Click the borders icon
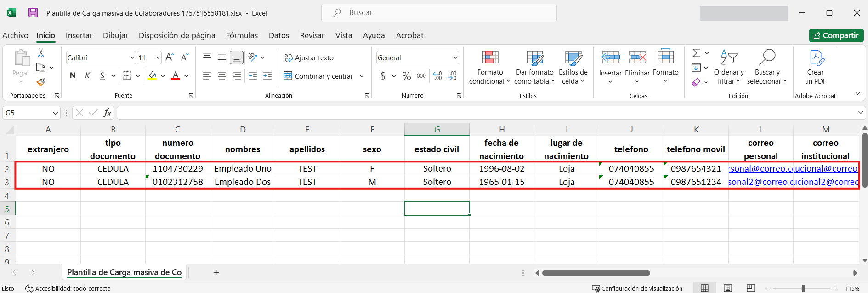Image resolution: width=868 pixels, height=293 pixels. coord(127,75)
